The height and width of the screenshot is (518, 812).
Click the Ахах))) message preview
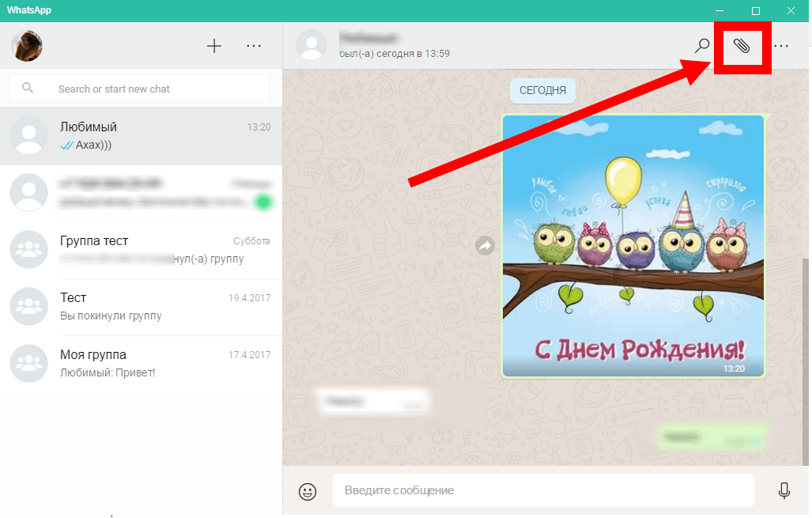pos(94,145)
